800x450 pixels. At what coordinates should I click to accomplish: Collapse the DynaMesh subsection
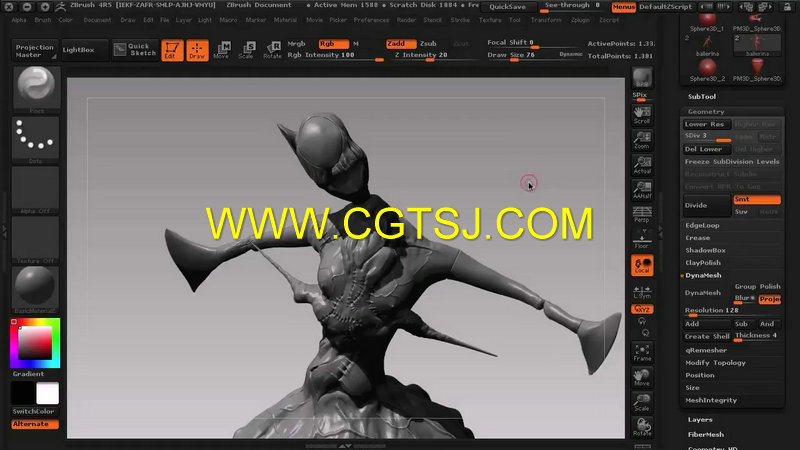tap(703, 275)
